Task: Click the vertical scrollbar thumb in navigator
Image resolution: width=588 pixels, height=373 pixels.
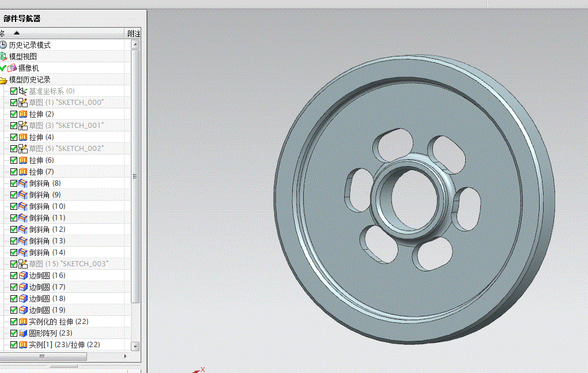Action: click(135, 176)
